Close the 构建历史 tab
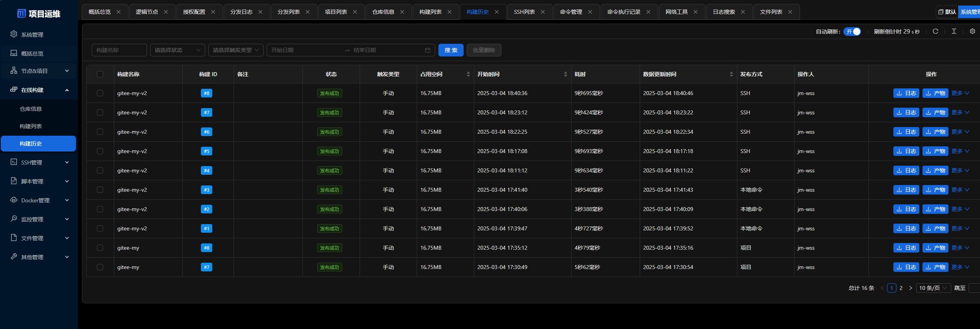The image size is (980, 329). 497,12
